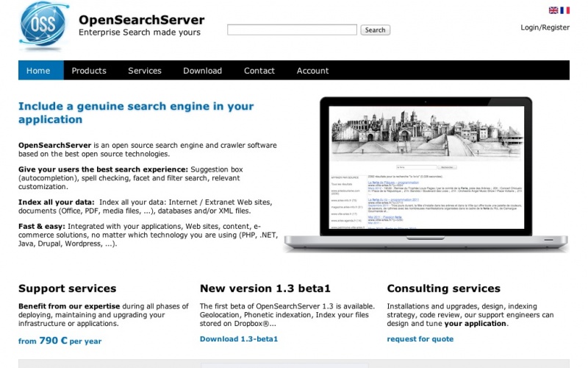Click the OSS globe logo
Screen dimensions: 588x368
click(43, 26)
